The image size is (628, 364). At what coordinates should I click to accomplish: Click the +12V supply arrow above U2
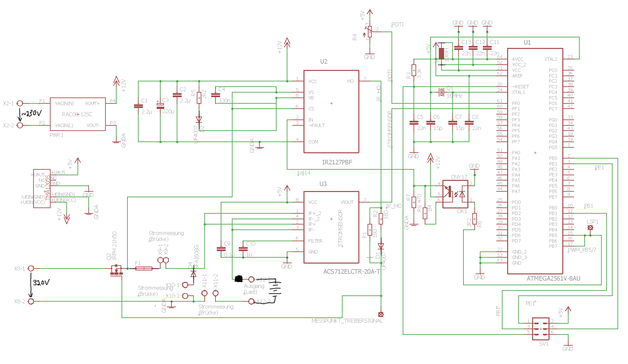(x=287, y=43)
